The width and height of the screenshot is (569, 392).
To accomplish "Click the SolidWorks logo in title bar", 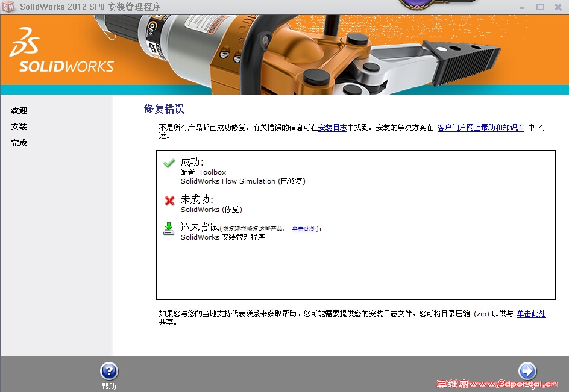I will coord(8,7).
